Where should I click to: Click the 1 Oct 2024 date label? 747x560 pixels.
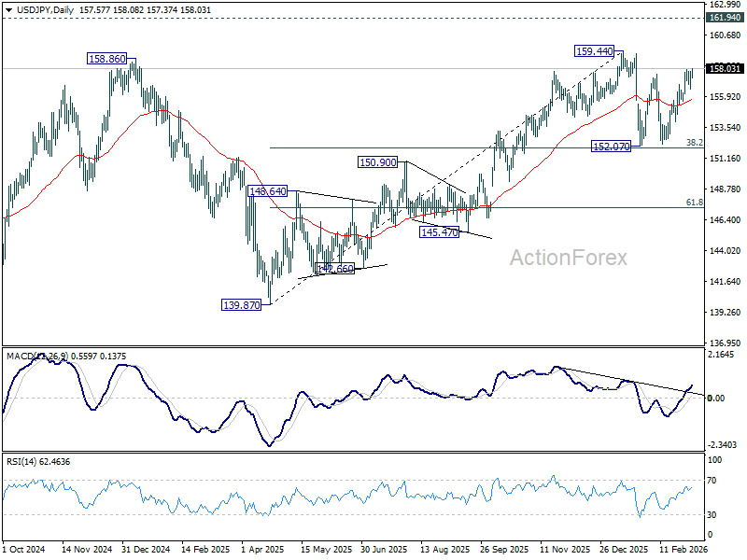point(24,549)
